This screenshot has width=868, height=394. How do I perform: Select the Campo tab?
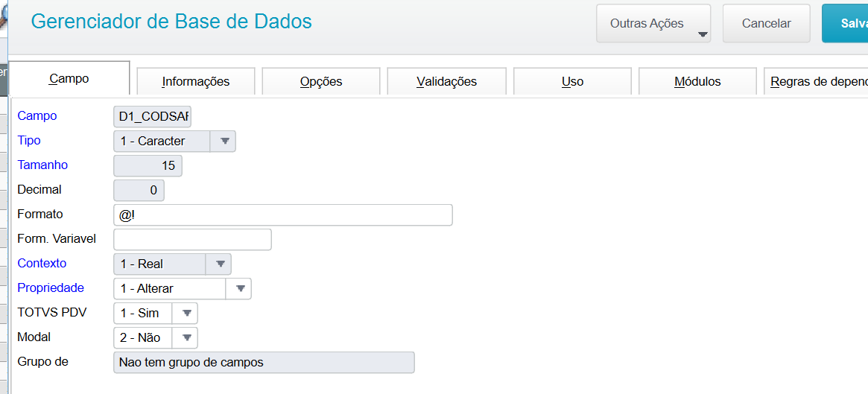coord(70,79)
